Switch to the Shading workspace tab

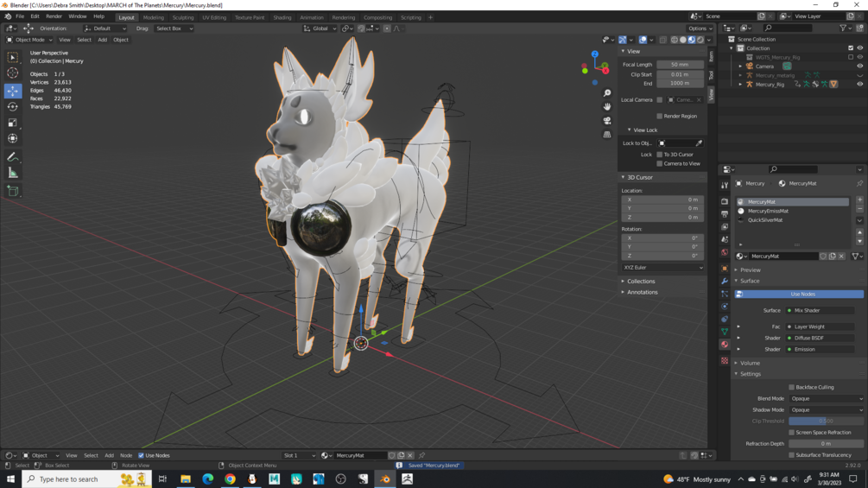point(282,17)
